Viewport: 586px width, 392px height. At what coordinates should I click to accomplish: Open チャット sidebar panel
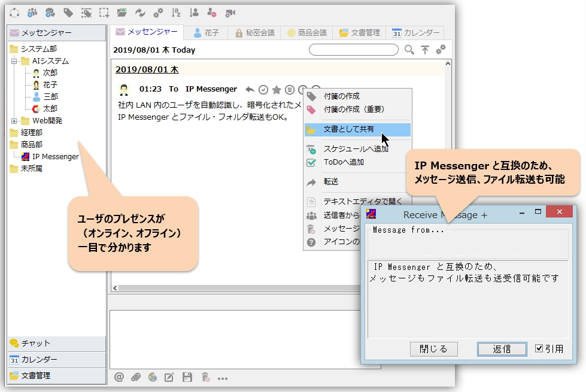(x=57, y=343)
